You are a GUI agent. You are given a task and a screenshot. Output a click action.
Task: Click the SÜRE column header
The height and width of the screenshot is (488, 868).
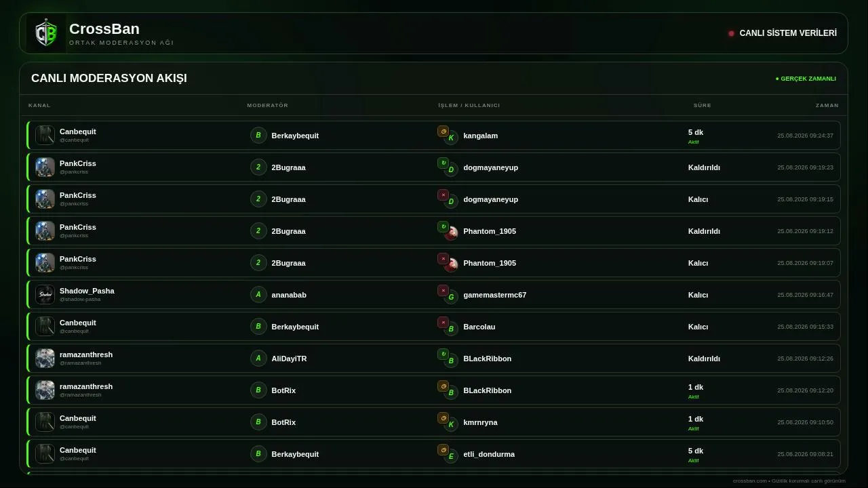(703, 106)
